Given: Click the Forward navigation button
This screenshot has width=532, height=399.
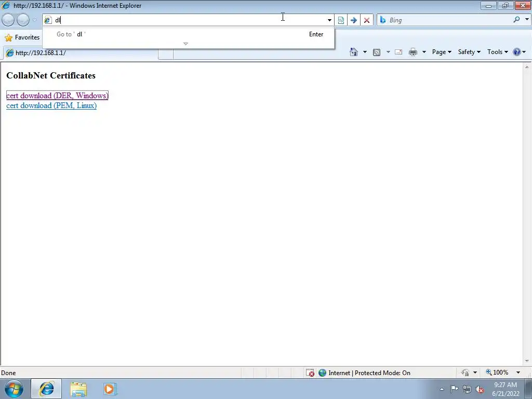Looking at the screenshot, I should tap(23, 20).
